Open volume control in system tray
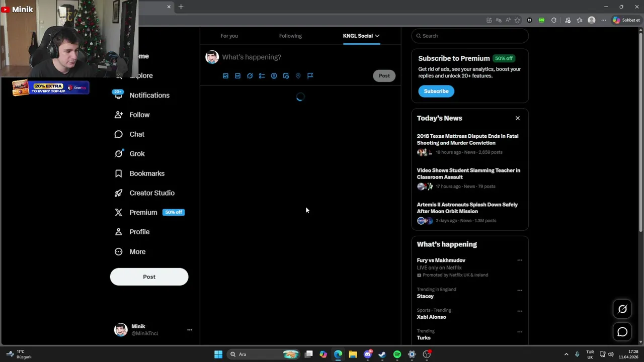The image size is (644, 362). [610, 354]
